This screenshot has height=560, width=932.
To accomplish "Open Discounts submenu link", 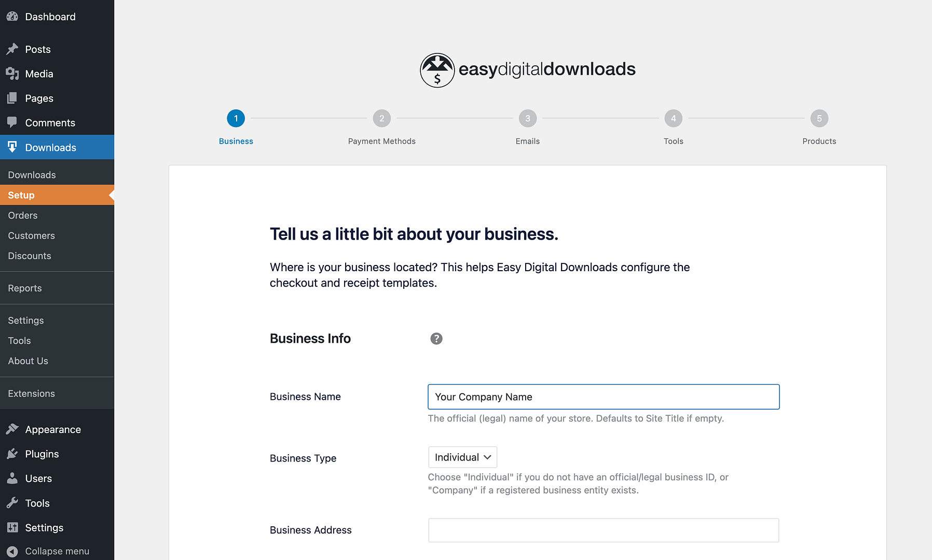I will (57, 256).
